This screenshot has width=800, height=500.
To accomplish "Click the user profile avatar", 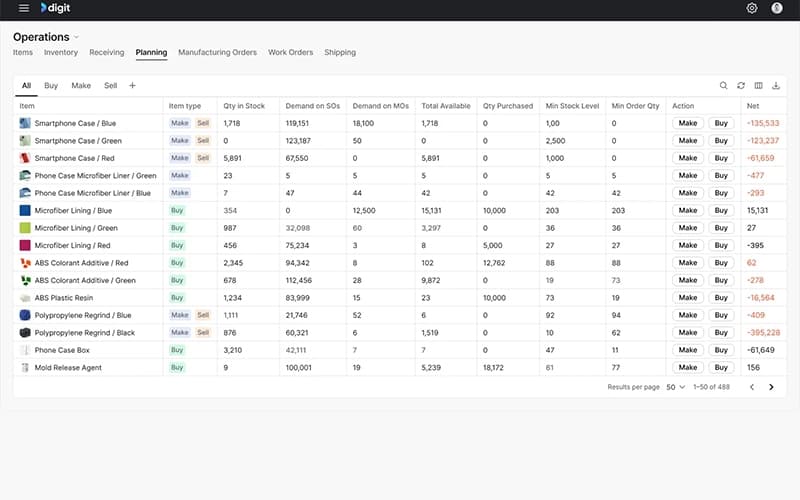I will [778, 8].
